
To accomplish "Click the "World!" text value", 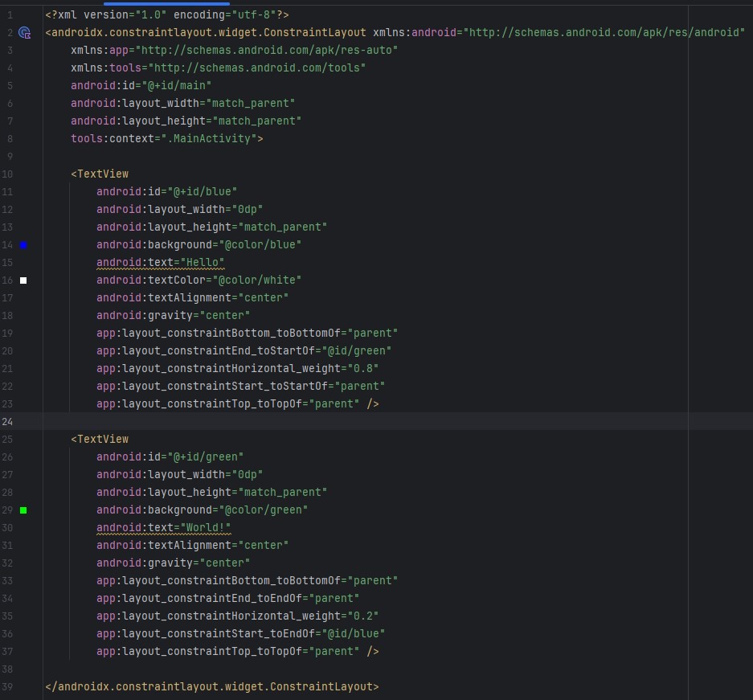I will coord(207,528).
